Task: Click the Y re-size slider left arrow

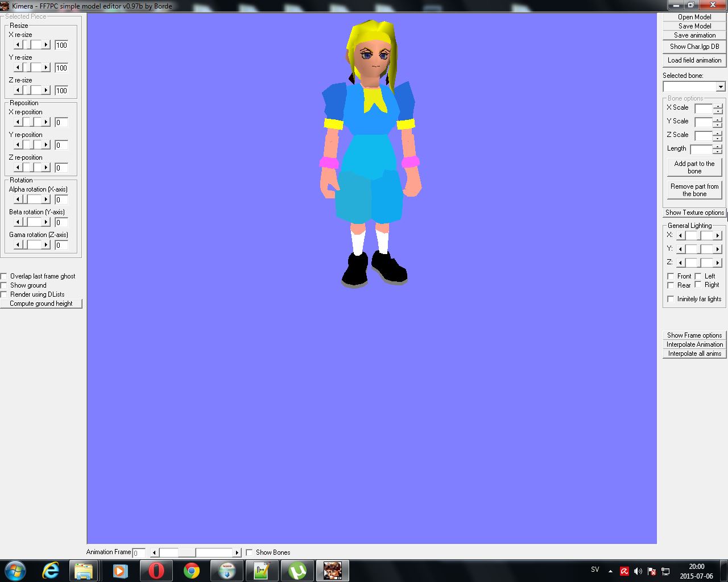Action: click(18, 68)
